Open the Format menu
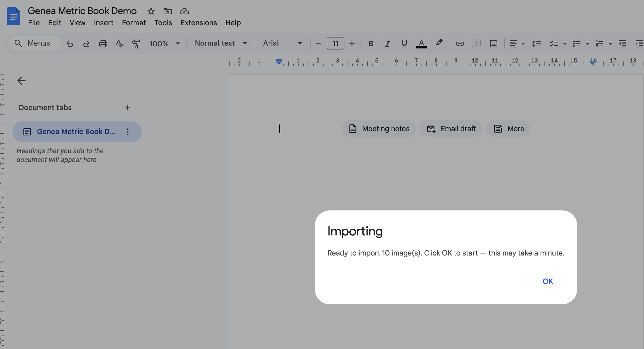 tap(134, 23)
